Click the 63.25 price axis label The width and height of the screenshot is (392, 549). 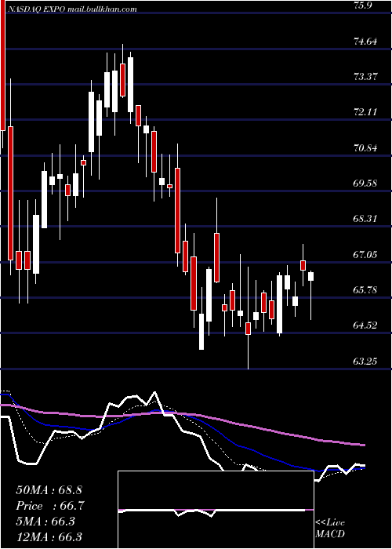pyautogui.click(x=366, y=361)
